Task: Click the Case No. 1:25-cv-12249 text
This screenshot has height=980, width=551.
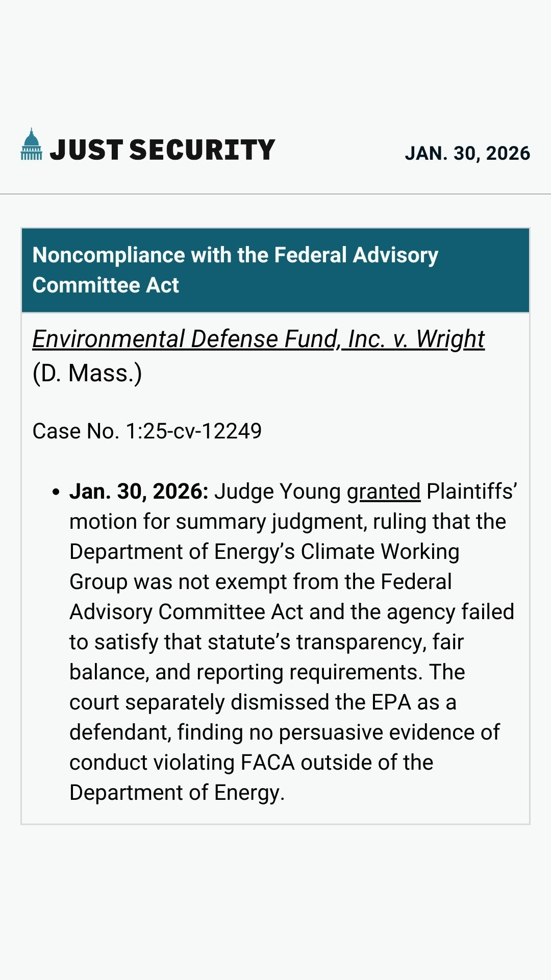Action: pyautogui.click(x=147, y=431)
